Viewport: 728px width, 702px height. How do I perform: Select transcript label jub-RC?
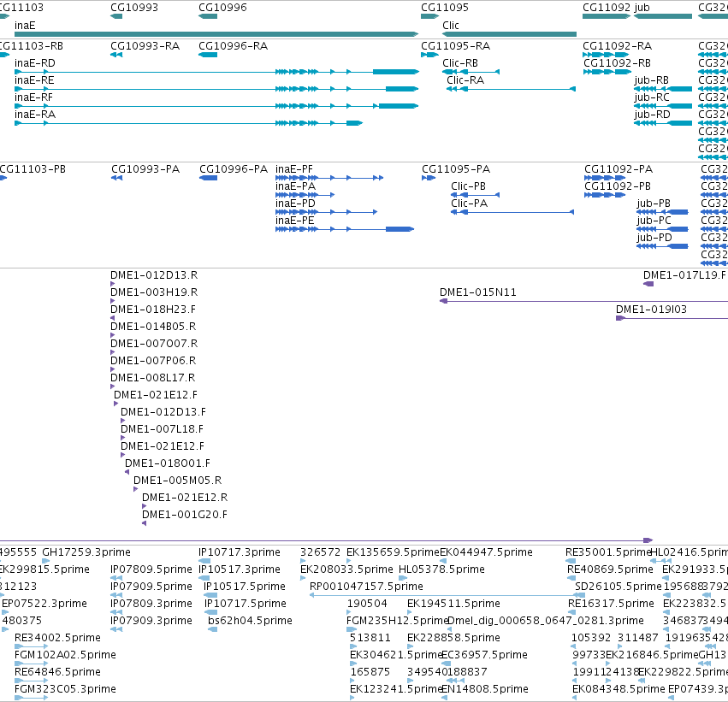[652, 97]
